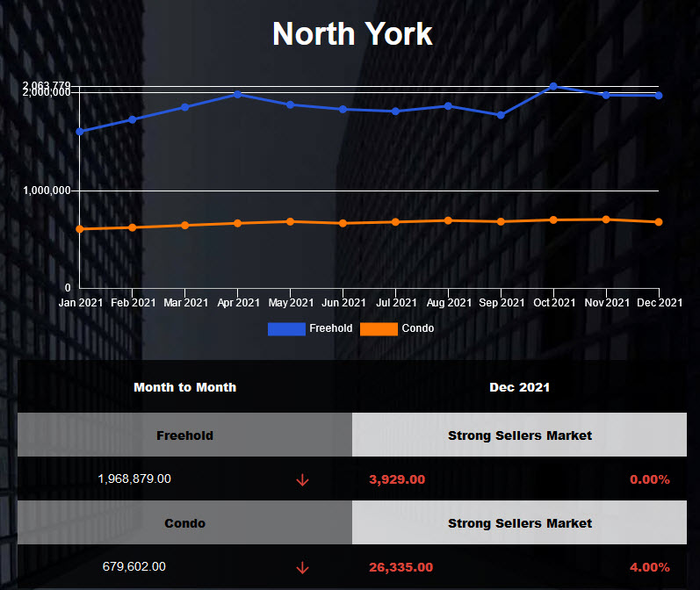700x590 pixels.
Task: Click the North York chart title
Action: 352,34
